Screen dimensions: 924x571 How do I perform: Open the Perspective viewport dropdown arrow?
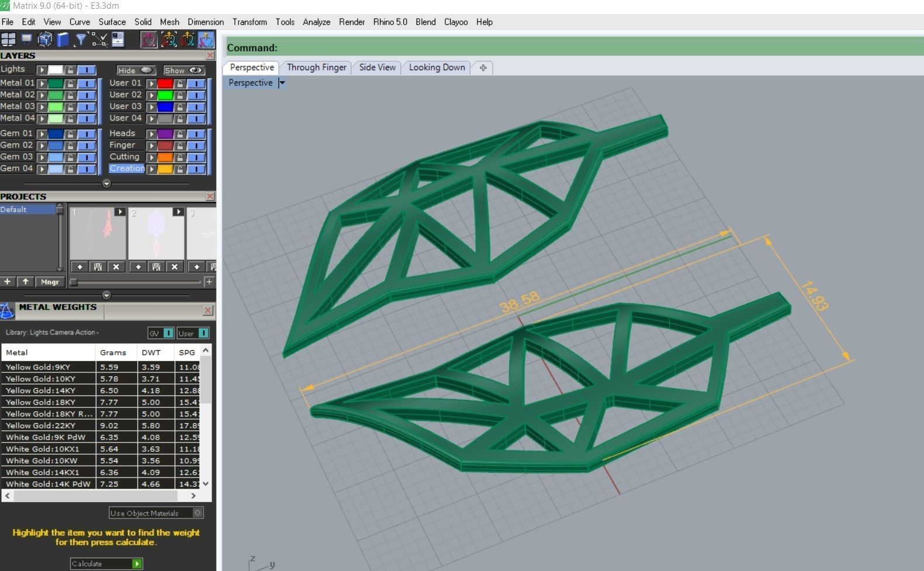point(282,82)
